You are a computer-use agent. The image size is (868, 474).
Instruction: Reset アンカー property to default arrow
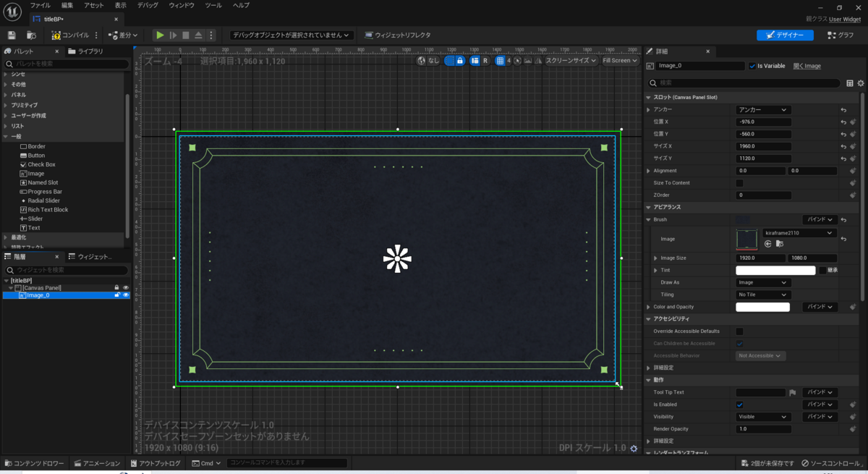pos(843,110)
